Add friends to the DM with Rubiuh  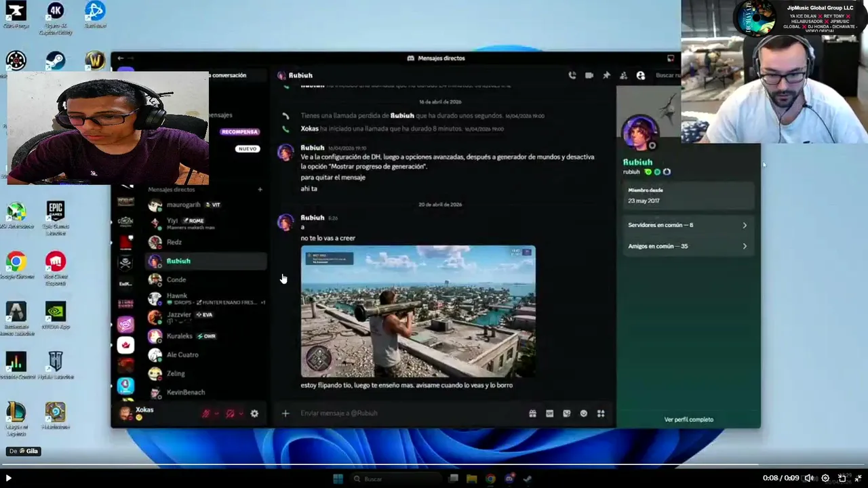(x=623, y=75)
